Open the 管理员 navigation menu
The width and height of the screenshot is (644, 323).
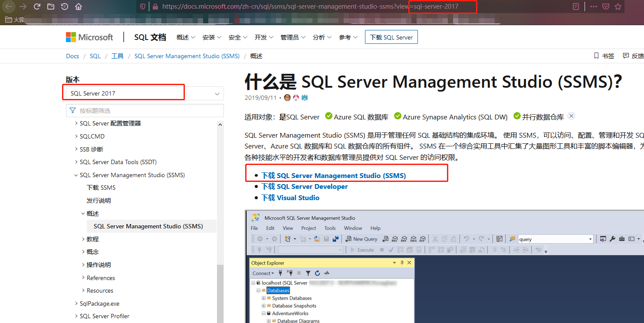pos(293,37)
